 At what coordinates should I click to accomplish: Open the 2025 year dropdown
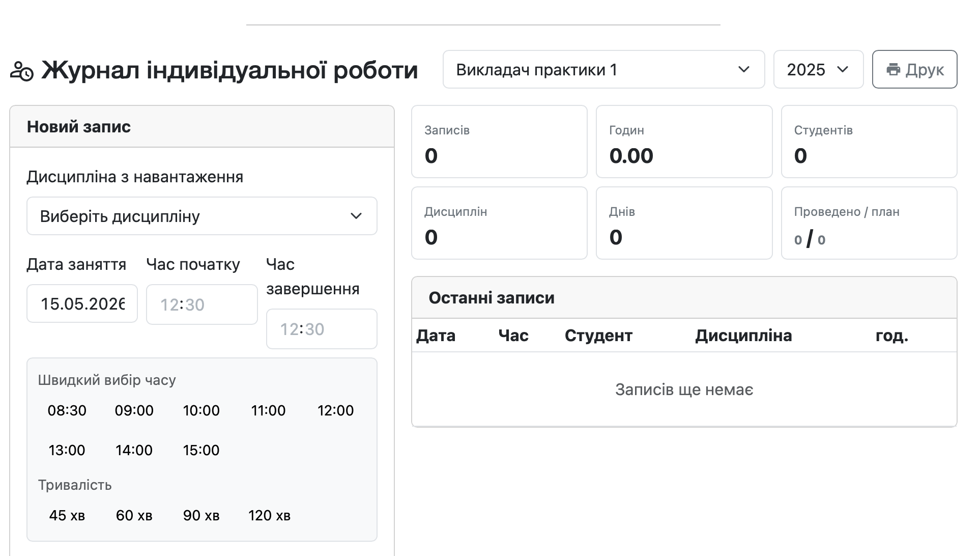click(818, 69)
